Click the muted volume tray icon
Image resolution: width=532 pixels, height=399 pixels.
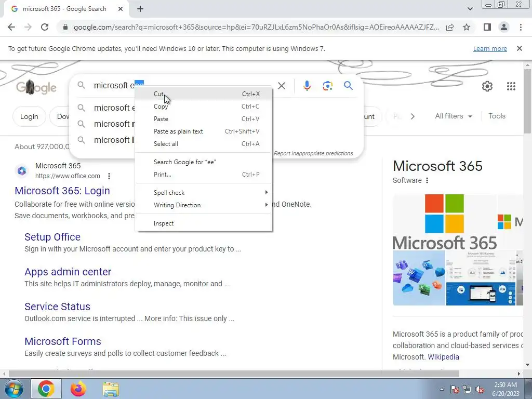click(x=480, y=390)
